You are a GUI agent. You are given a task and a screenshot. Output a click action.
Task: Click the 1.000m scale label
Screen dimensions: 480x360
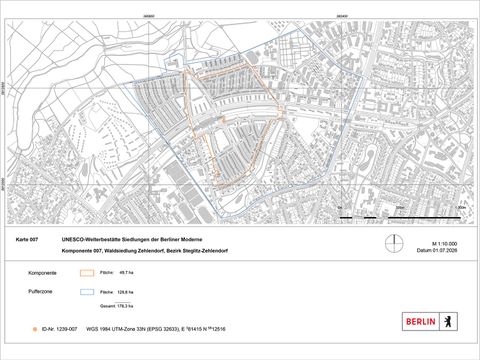(x=460, y=208)
